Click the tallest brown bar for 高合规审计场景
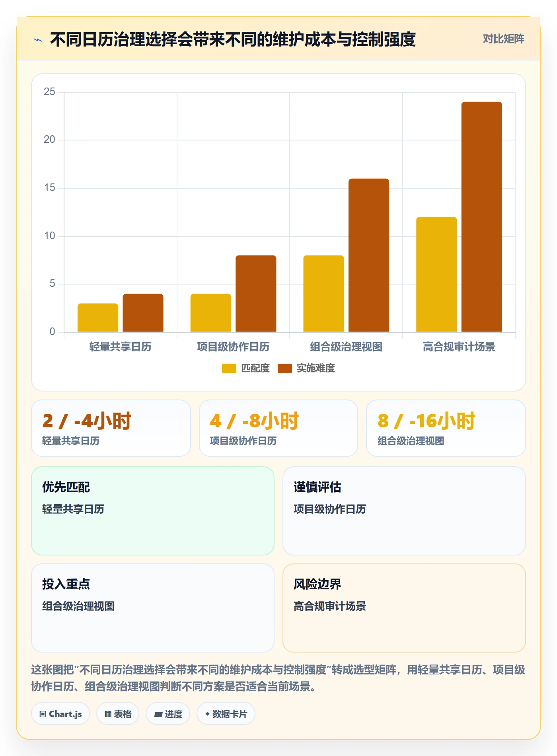This screenshot has height=756, width=557. 482,217
